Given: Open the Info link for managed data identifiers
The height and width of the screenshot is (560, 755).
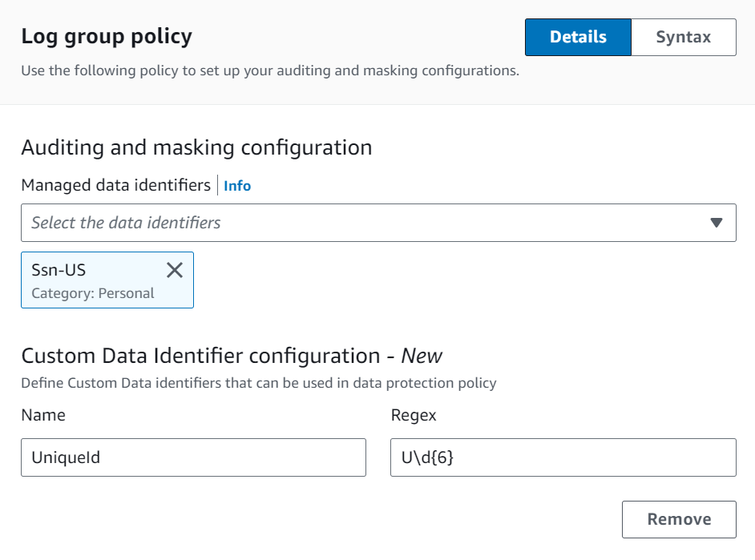Looking at the screenshot, I should tap(237, 186).
